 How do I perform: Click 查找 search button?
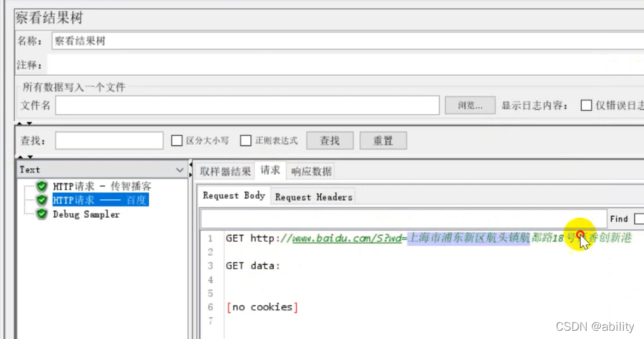[x=330, y=141]
